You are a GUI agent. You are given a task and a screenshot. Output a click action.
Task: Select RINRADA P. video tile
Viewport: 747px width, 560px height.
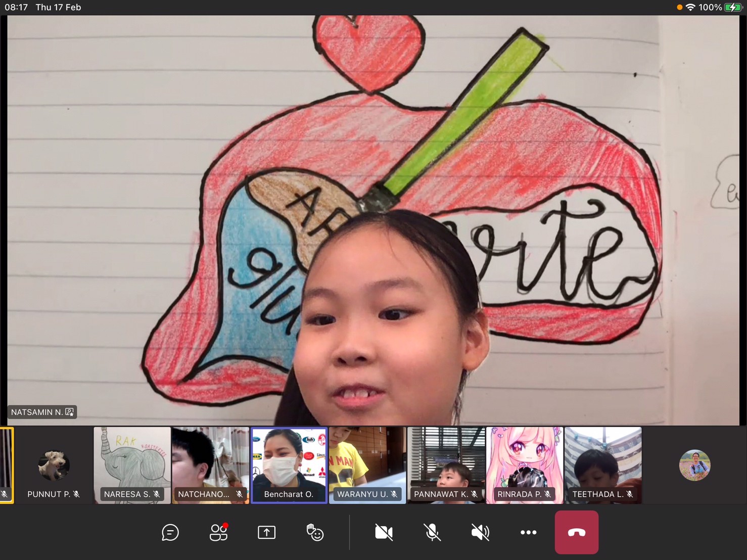[x=525, y=465]
